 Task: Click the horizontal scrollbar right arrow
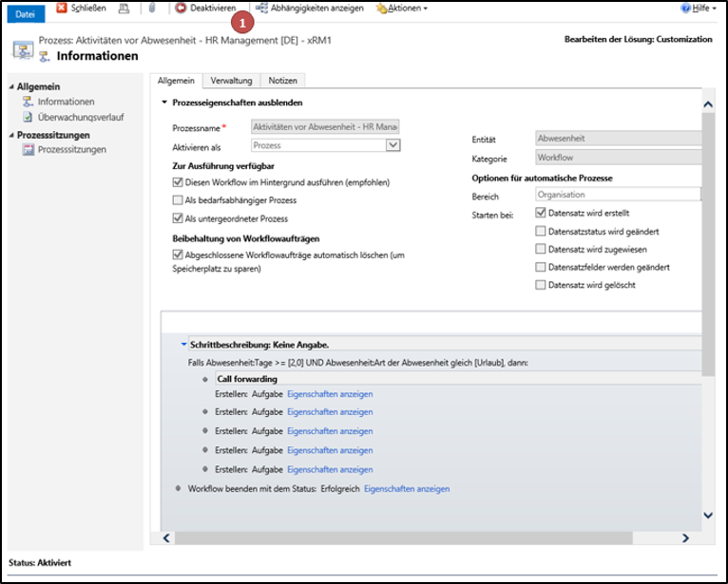point(686,537)
